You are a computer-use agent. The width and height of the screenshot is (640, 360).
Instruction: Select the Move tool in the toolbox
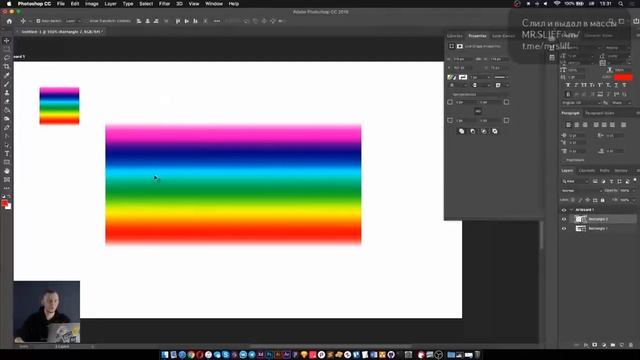(7, 40)
